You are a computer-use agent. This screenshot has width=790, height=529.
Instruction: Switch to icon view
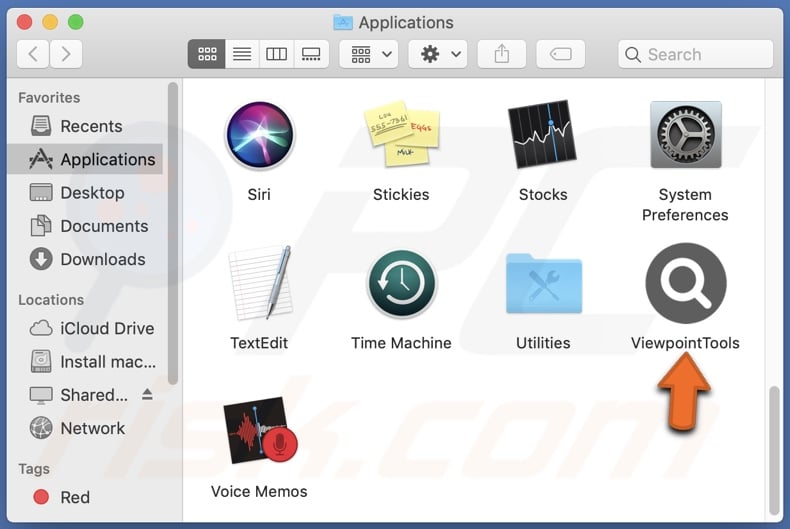pyautogui.click(x=207, y=54)
